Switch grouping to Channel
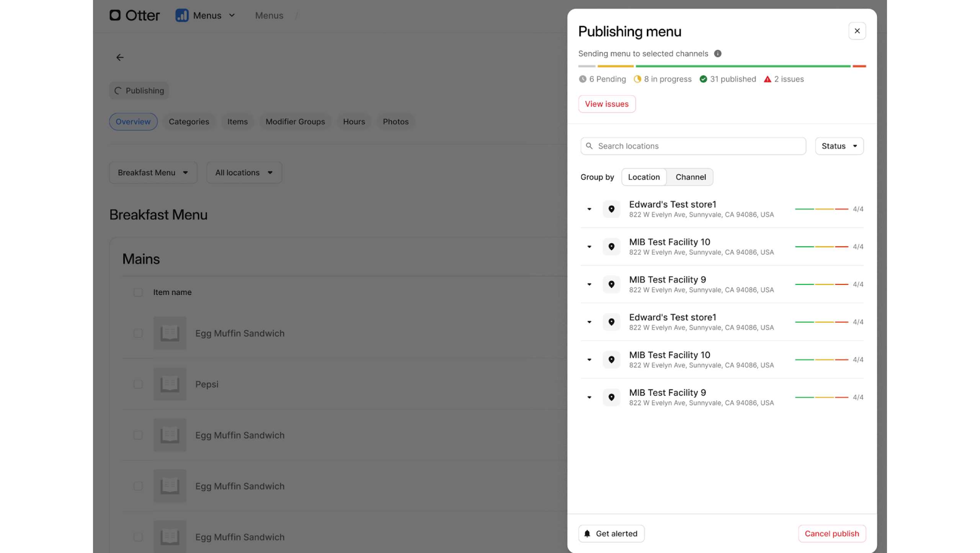 click(690, 177)
